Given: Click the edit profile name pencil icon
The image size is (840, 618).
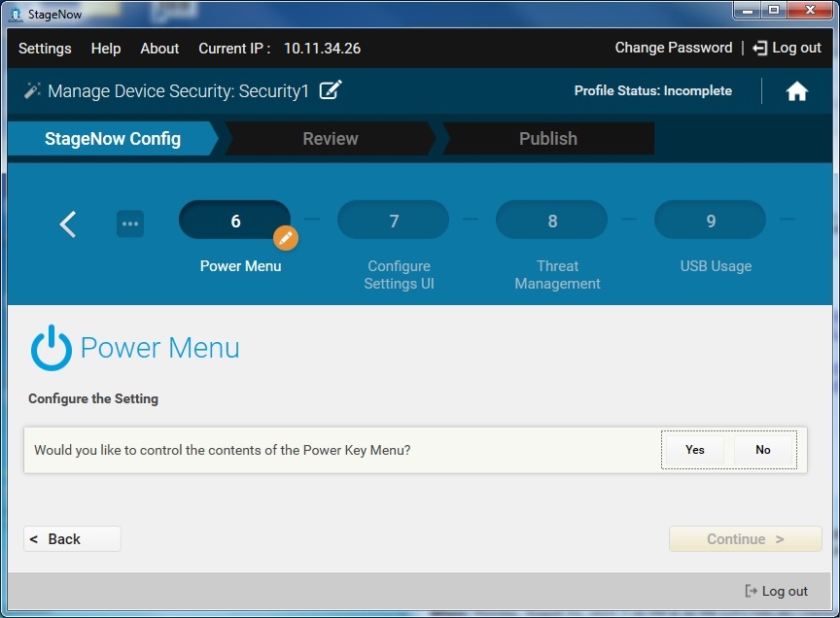Looking at the screenshot, I should [331, 90].
